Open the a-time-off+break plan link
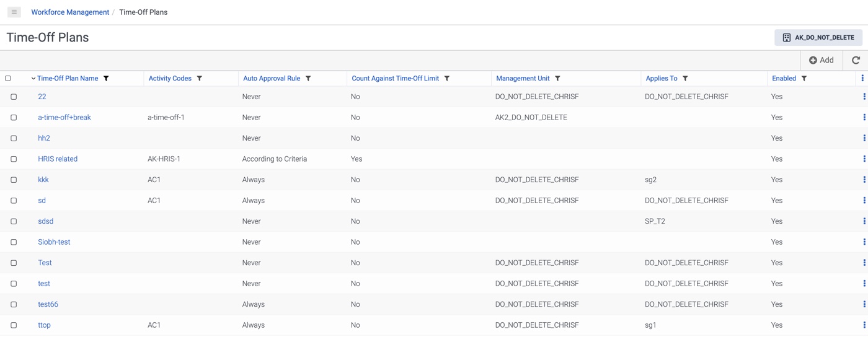Screen dimensions: 868x342 point(64,117)
